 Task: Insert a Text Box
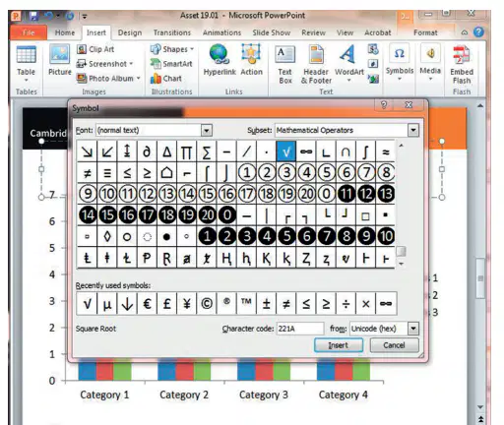click(x=284, y=65)
